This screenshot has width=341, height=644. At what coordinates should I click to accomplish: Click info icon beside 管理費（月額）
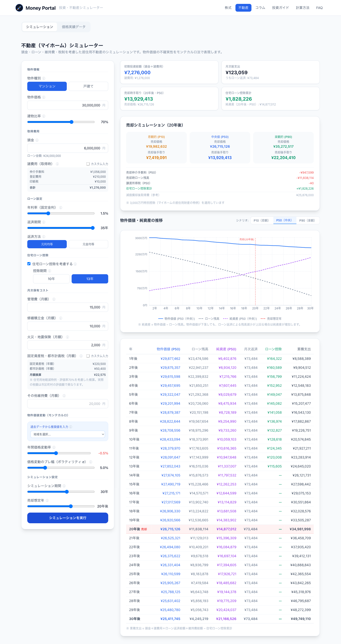tap(54, 299)
